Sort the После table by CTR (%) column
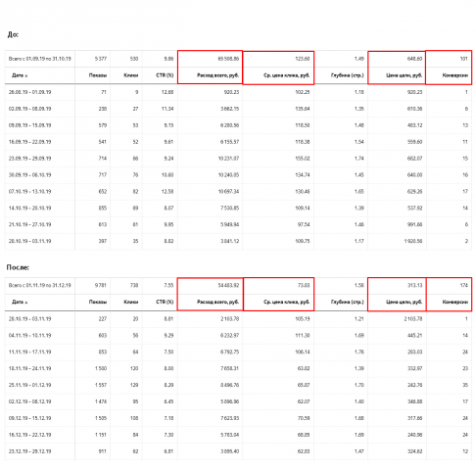This screenshot has height=470, width=476. coord(165,302)
